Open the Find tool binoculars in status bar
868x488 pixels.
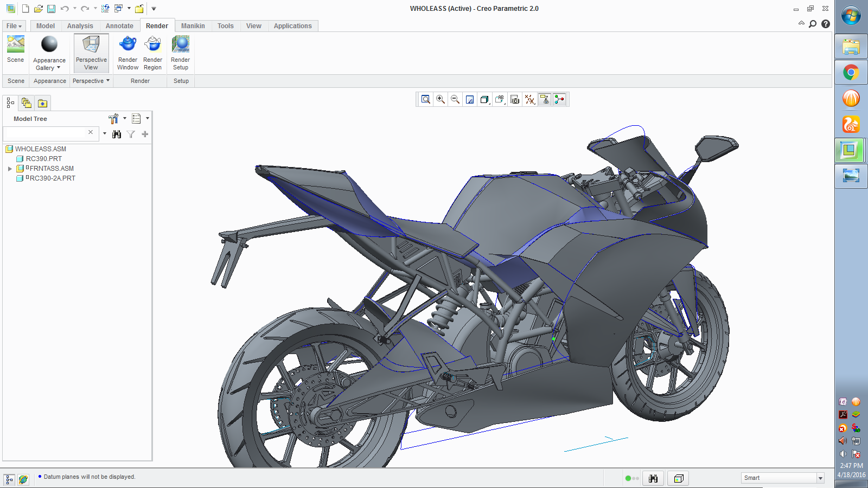653,478
